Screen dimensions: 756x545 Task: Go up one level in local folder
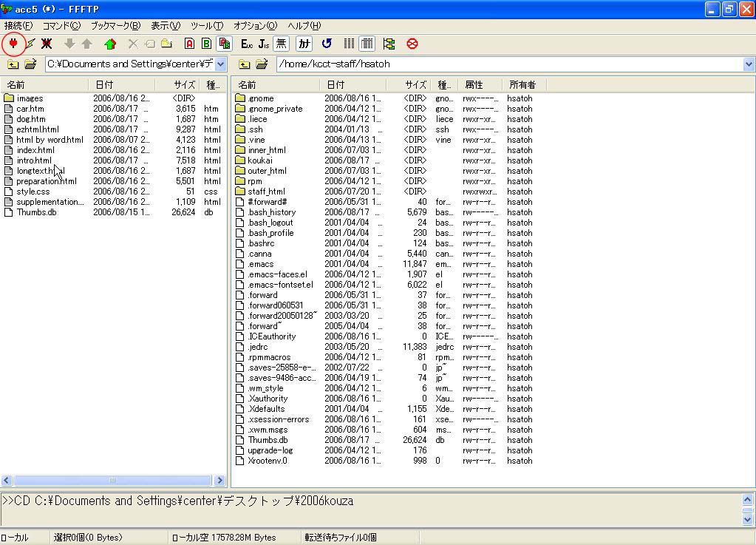13,64
